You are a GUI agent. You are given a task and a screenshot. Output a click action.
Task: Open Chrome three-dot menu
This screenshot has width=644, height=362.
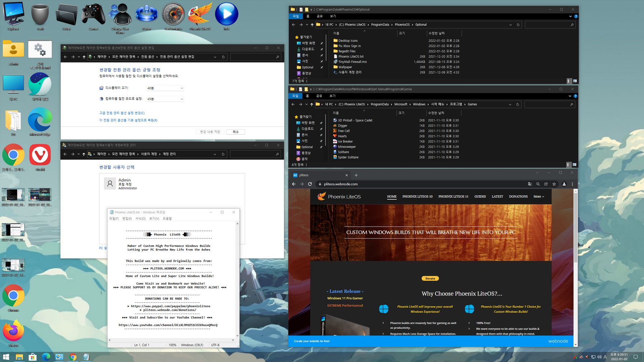tap(572, 184)
